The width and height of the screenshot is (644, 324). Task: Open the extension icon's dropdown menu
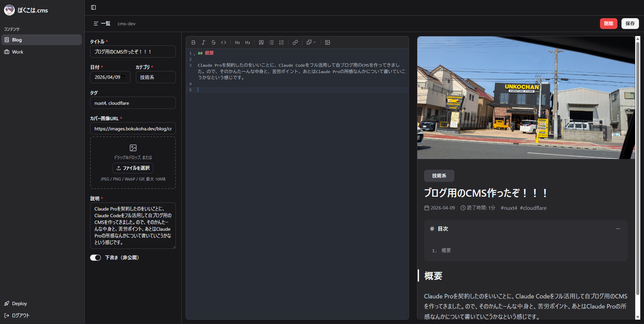pyautogui.click(x=311, y=42)
